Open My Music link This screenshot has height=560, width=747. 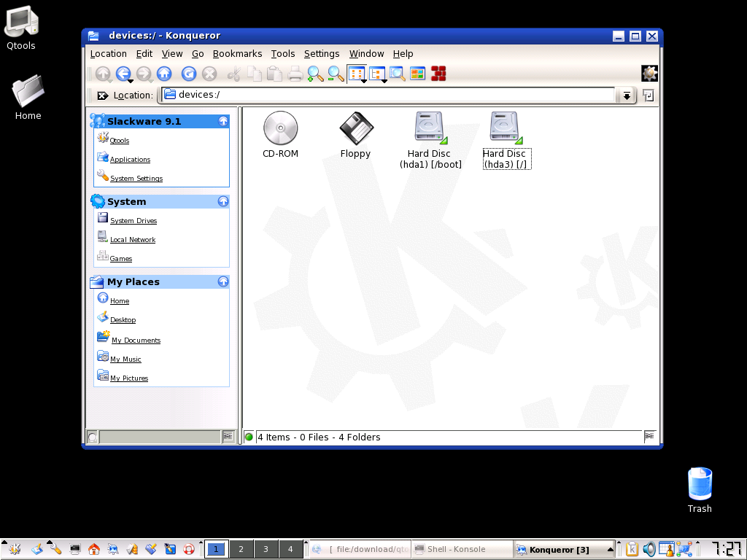pos(125,359)
